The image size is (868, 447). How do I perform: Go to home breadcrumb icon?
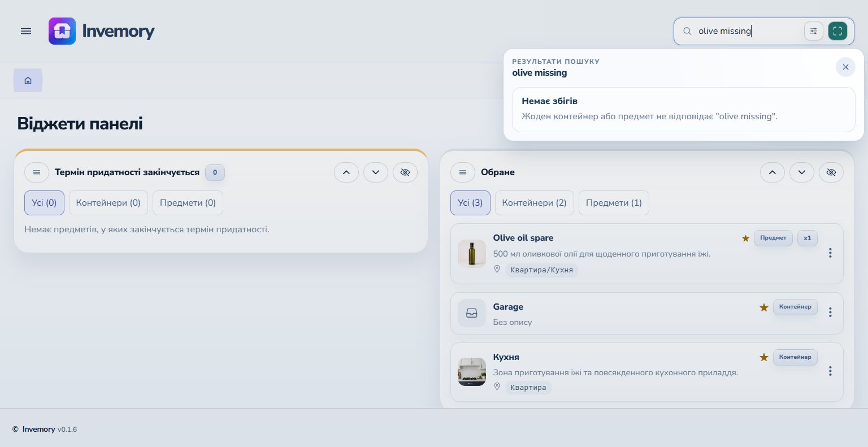[x=28, y=80]
